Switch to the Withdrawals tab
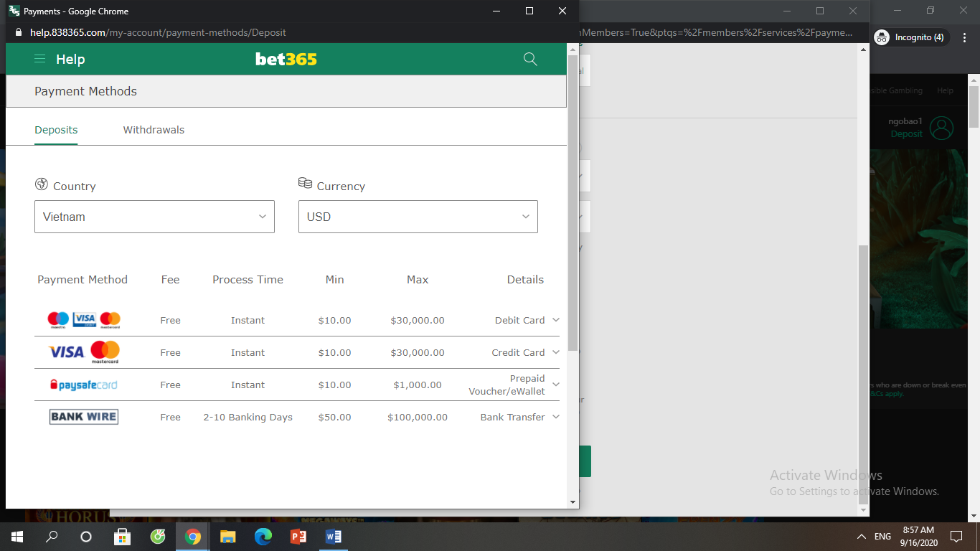 tap(154, 130)
